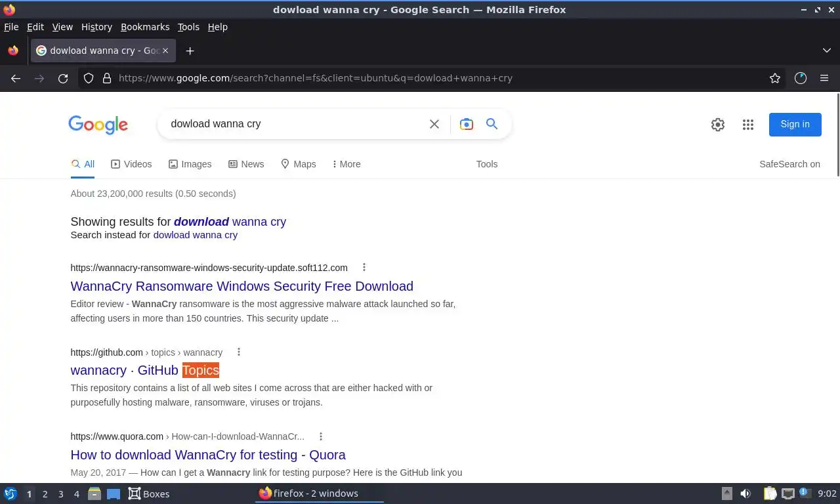Open the clipboard tray icon
This screenshot has width=840, height=504.
click(770, 493)
